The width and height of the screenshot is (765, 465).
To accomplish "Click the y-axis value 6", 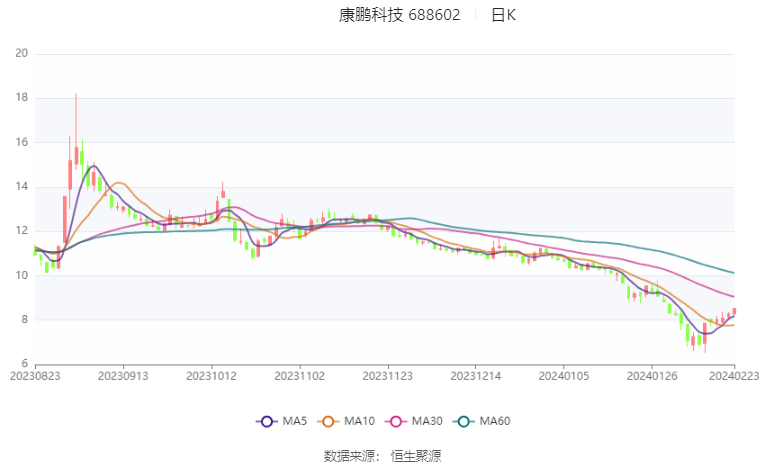I will coord(24,364).
